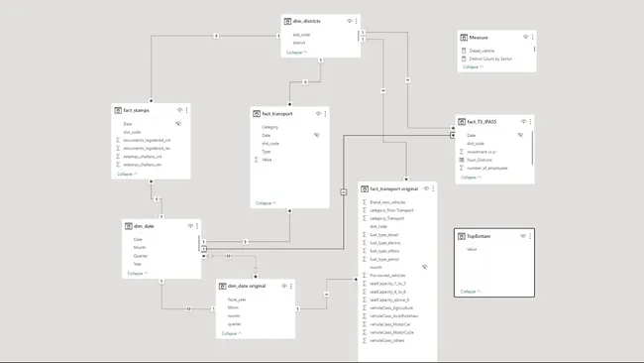Open more options for TopBottom table
The width and height of the screenshot is (644, 363).
click(x=530, y=236)
